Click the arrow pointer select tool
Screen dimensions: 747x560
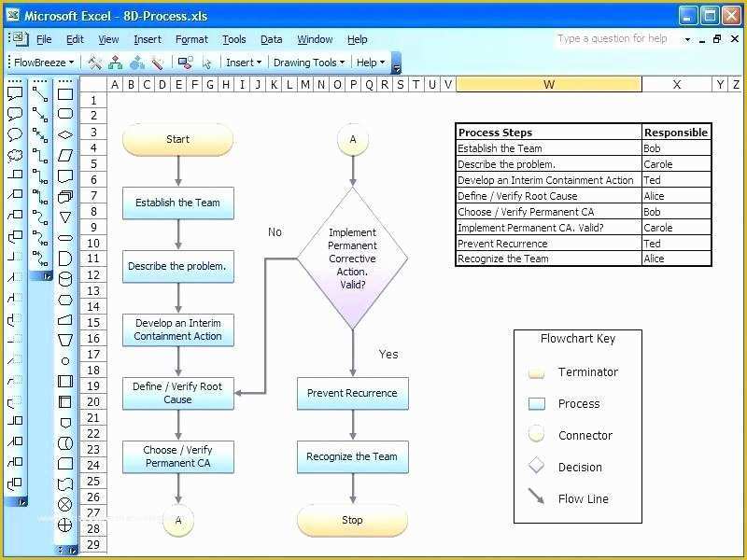pos(206,63)
